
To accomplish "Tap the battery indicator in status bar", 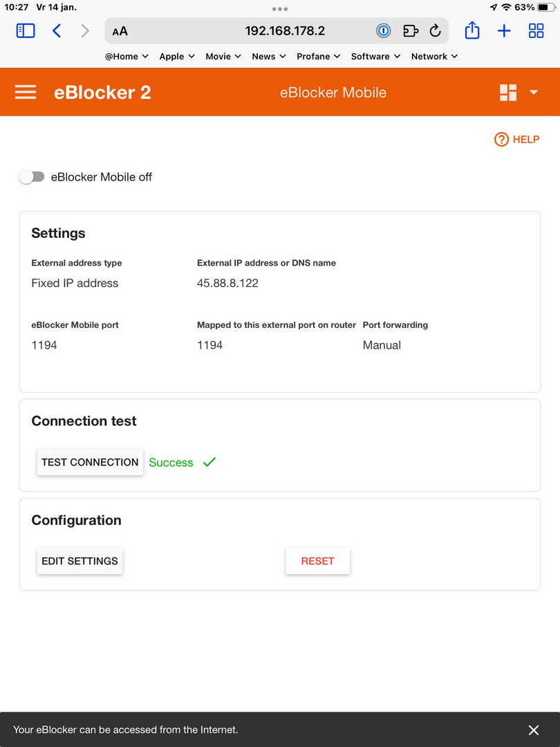I will 545,7.
